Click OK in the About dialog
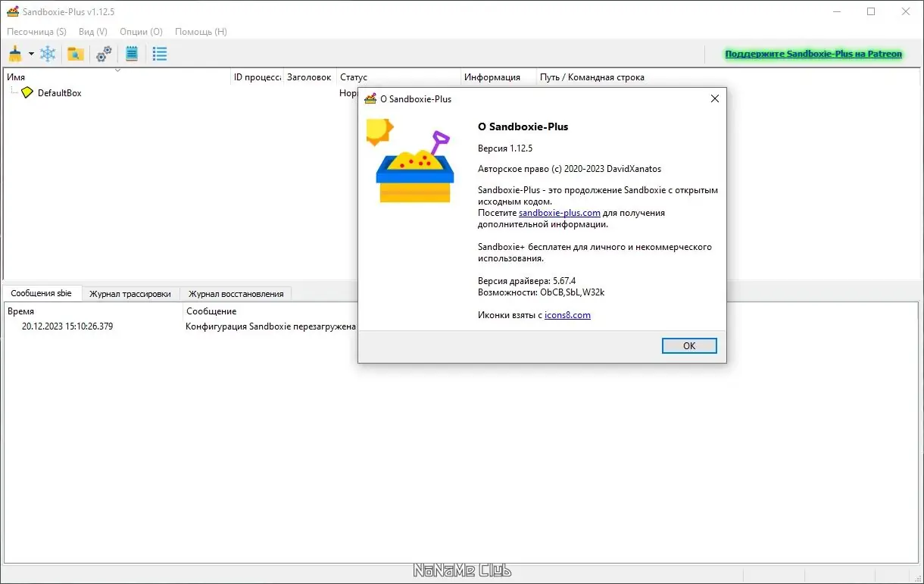Viewport: 924px width, 584px height. pos(689,345)
